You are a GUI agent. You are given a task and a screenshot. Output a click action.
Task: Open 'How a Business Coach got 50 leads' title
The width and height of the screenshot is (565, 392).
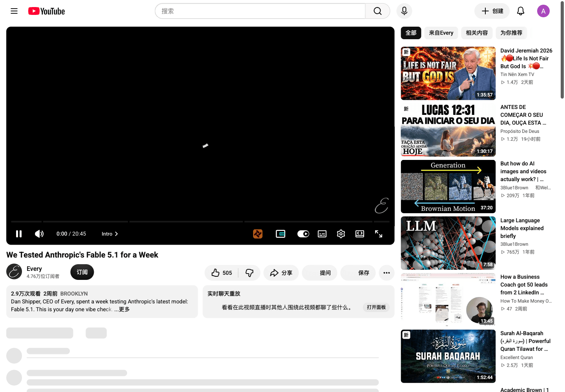(x=524, y=285)
